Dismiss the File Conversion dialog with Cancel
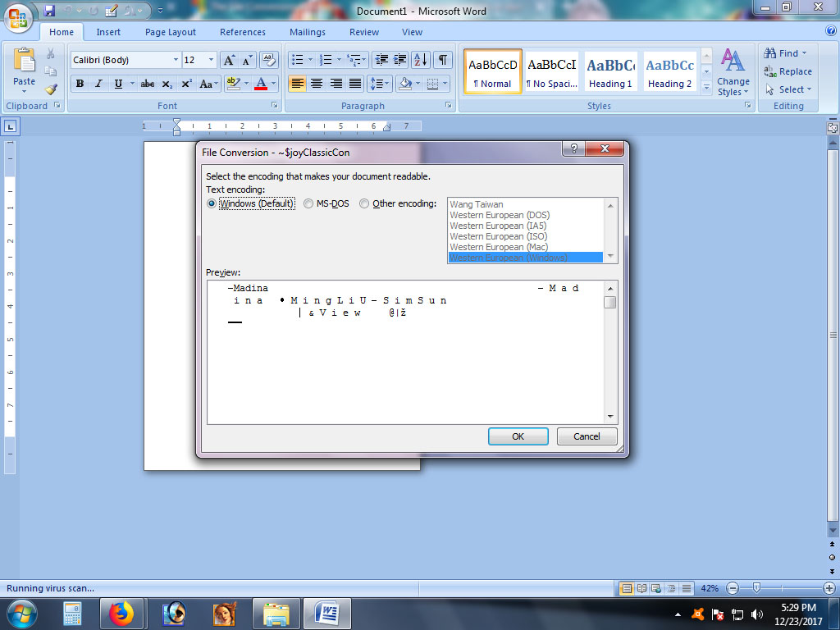The height and width of the screenshot is (630, 840). 587,436
